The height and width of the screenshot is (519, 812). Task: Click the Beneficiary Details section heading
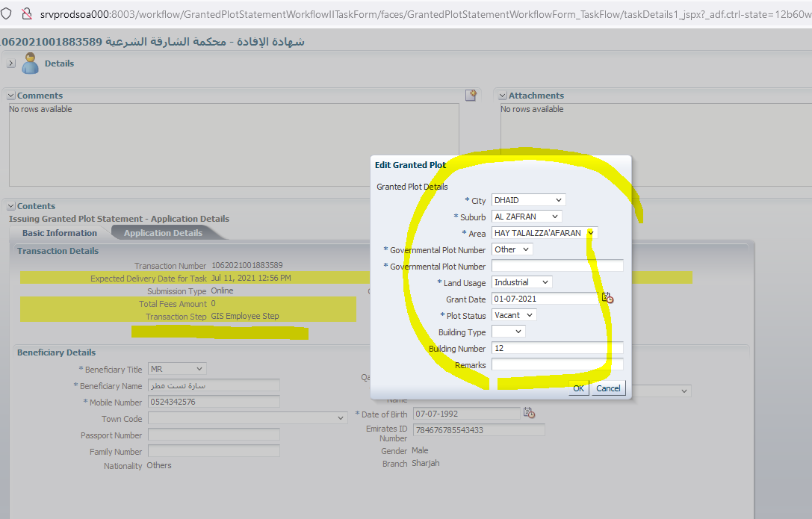tap(57, 352)
